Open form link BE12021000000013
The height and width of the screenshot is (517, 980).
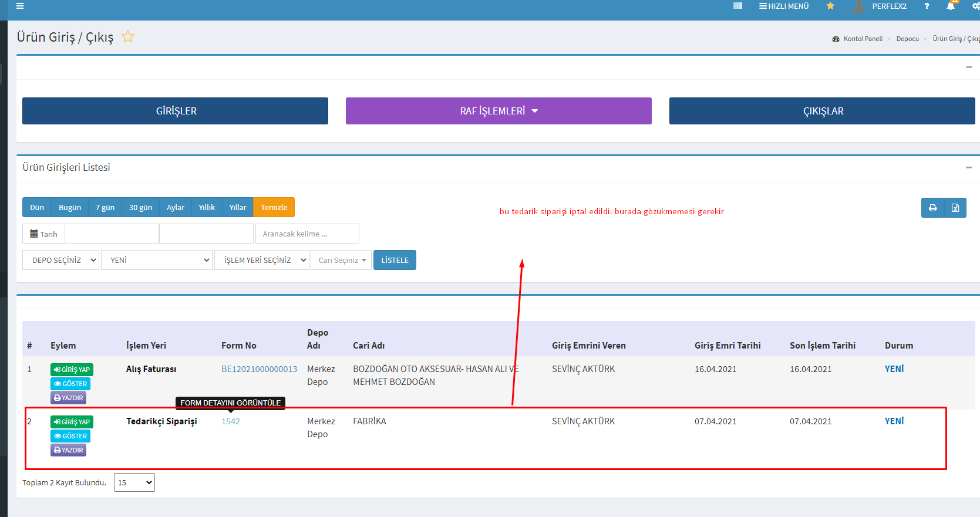[x=259, y=369]
